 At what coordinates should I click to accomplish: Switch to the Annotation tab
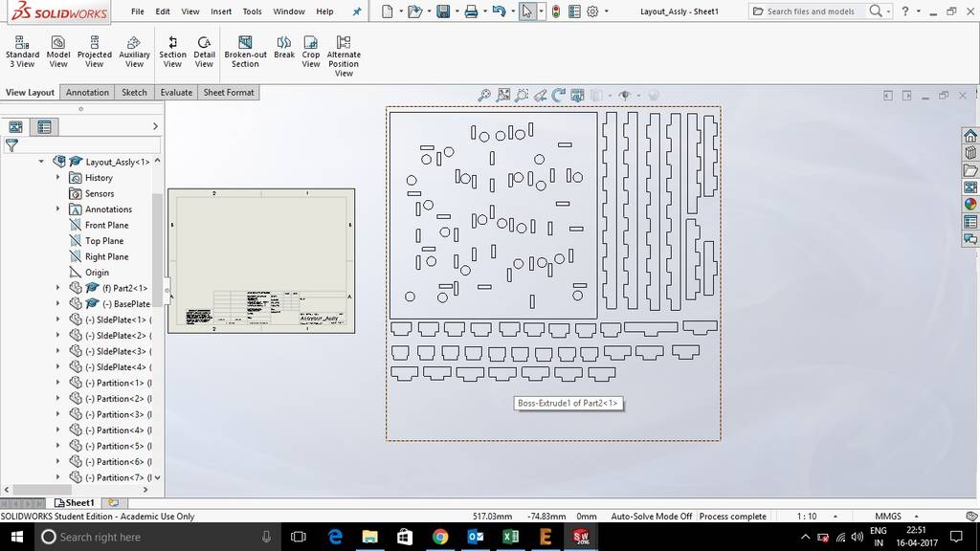point(87,93)
